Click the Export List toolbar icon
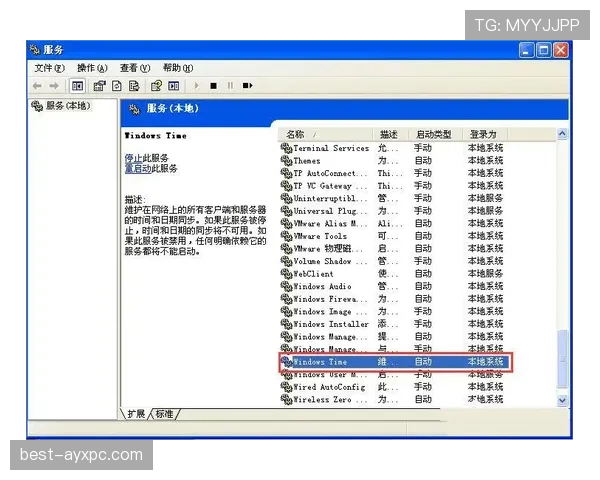Screen dimensions: 600x480 tap(134, 86)
